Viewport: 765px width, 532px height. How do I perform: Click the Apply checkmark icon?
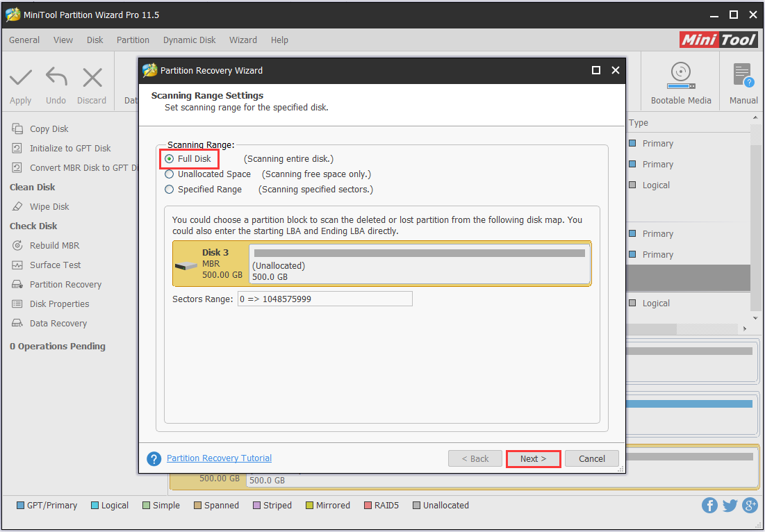coord(20,78)
